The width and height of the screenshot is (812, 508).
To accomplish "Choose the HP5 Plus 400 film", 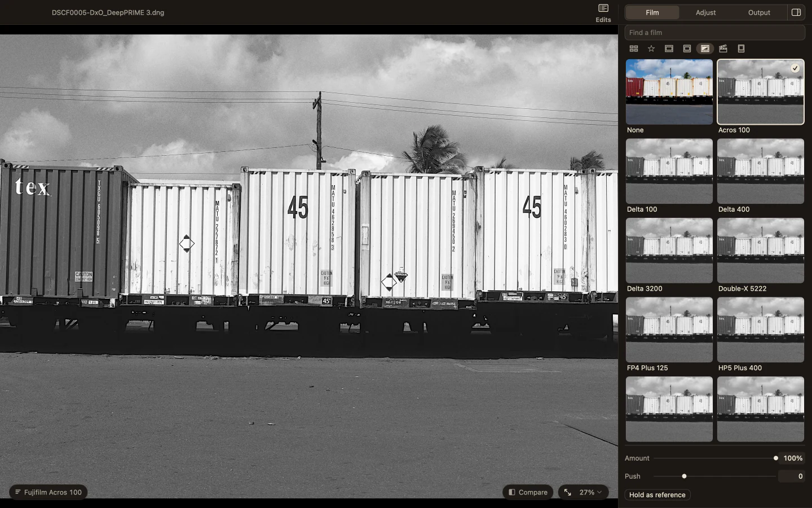I will (761, 330).
